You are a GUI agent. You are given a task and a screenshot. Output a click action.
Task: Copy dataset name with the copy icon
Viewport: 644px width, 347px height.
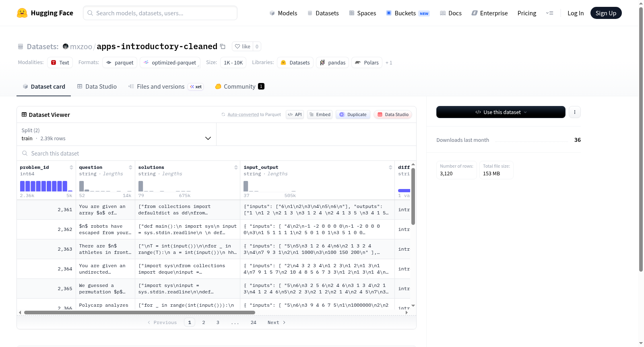pyautogui.click(x=223, y=46)
